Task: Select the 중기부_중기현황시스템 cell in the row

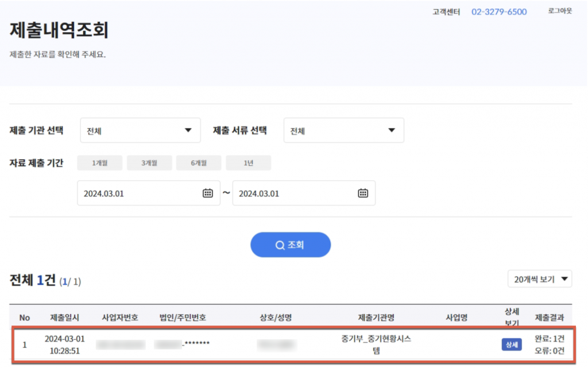Action: (376, 344)
